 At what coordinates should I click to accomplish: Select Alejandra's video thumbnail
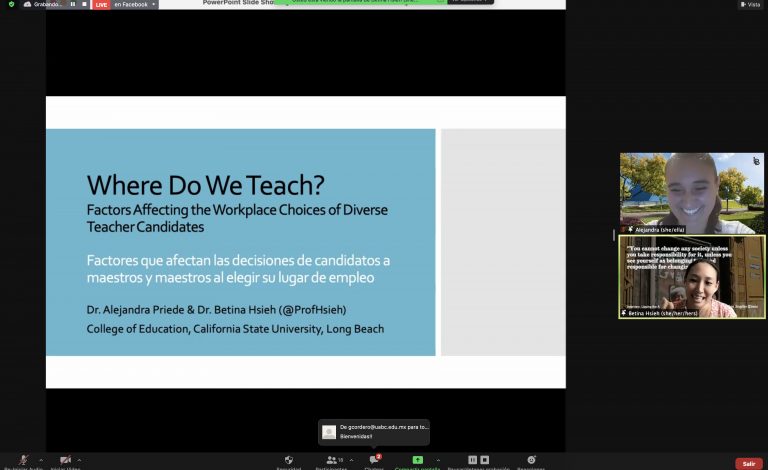(691, 193)
